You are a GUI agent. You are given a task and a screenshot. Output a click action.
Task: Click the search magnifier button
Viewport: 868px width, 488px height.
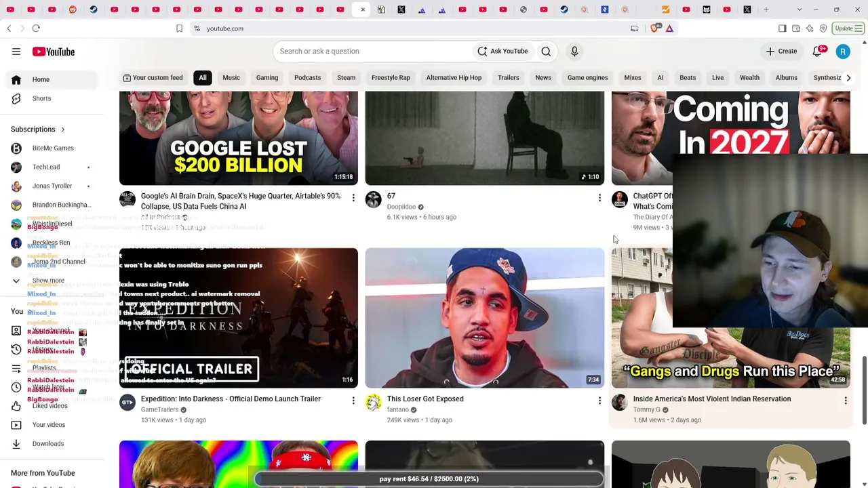(546, 52)
